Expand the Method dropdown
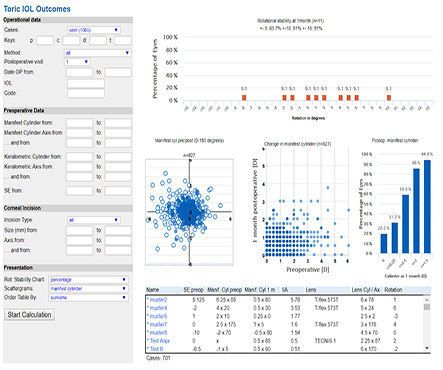Screen dimensions: 443x370 coord(98,53)
